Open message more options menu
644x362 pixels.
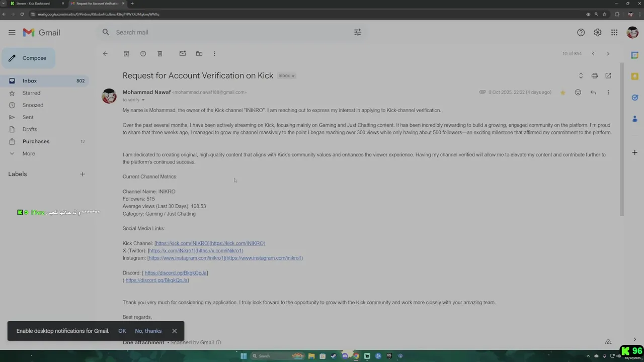(608, 93)
